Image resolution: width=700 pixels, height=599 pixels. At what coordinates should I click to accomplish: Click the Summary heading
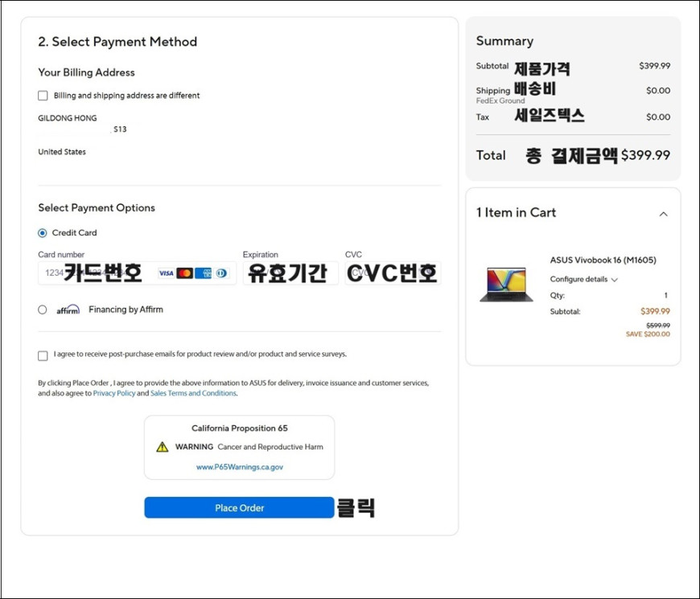tap(505, 41)
